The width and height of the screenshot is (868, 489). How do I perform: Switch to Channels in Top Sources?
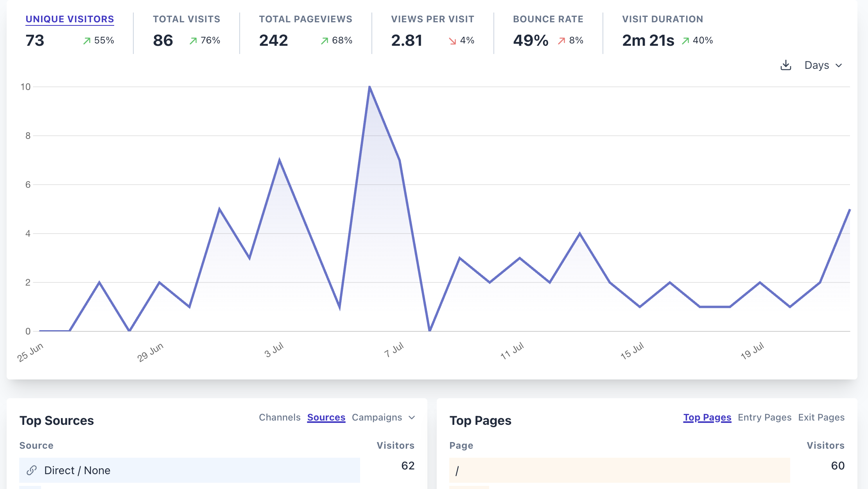(280, 417)
